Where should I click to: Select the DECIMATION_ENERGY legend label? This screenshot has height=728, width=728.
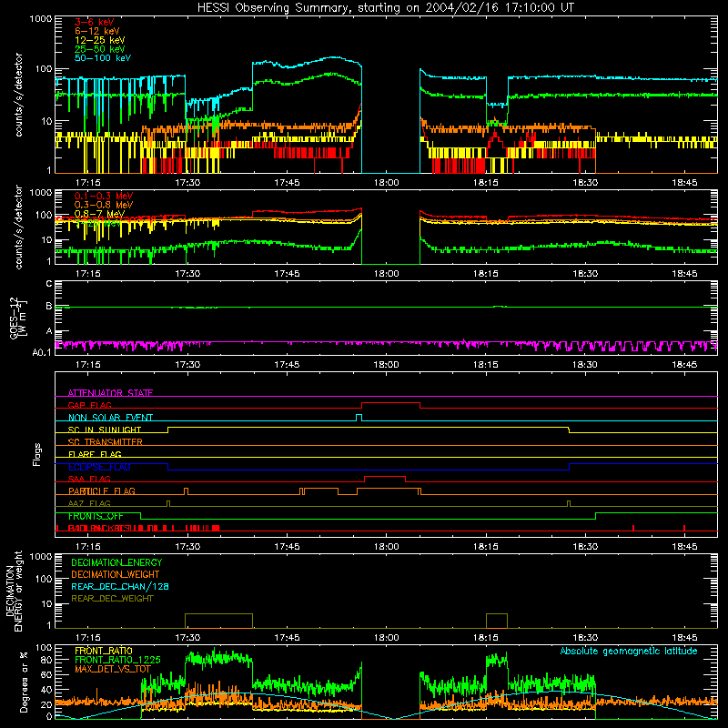[x=116, y=562]
